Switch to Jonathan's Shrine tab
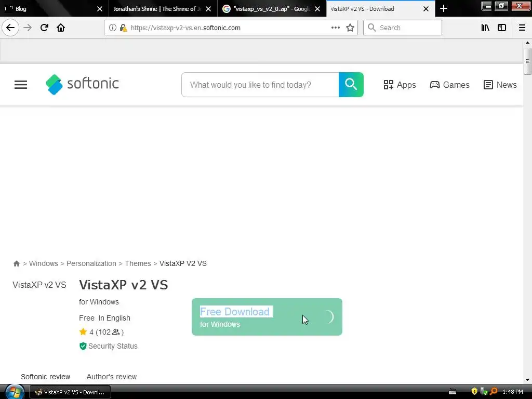The width and height of the screenshot is (532, 399). (x=163, y=8)
